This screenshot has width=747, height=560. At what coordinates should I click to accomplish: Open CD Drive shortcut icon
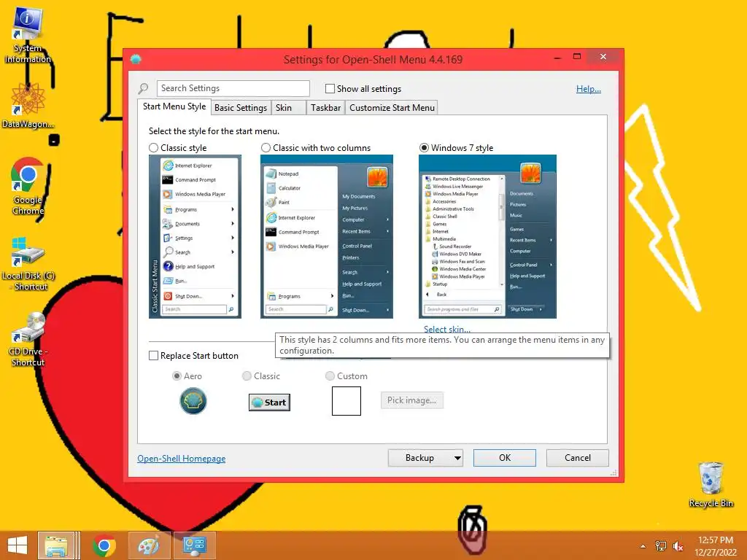coord(28,338)
